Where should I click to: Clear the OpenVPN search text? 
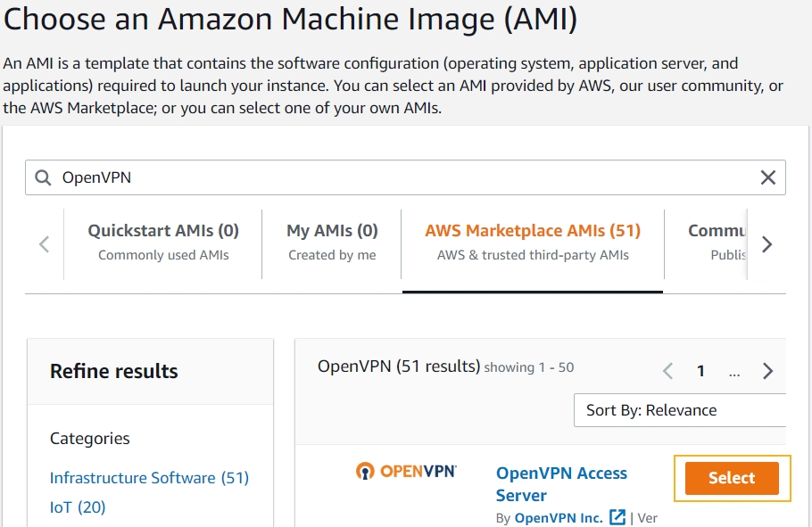767,177
